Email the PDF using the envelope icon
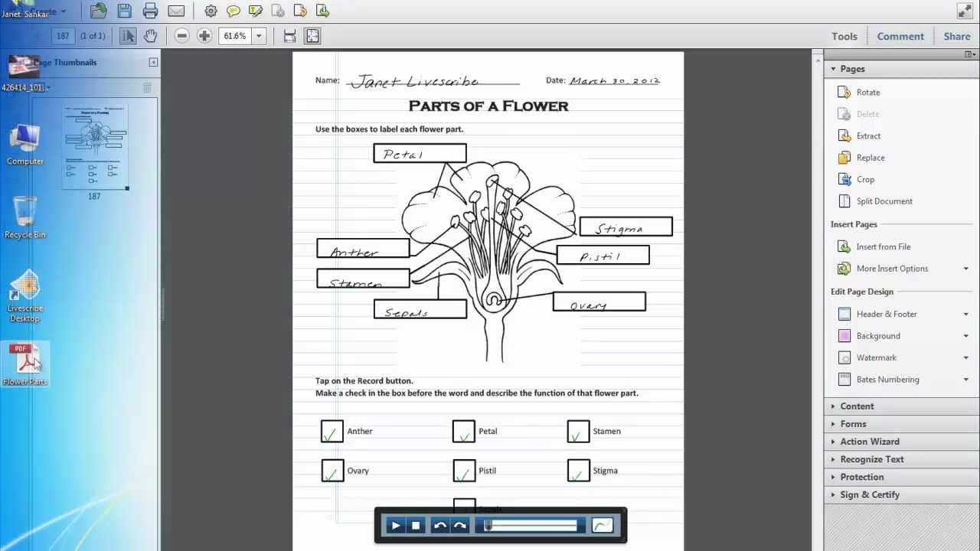The height and width of the screenshot is (551, 980). point(176,11)
